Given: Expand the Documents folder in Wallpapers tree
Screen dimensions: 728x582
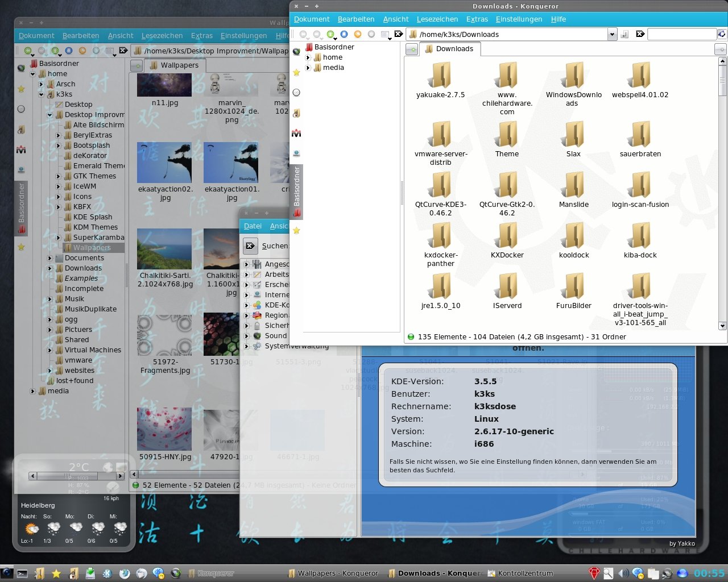Looking at the screenshot, I should click(x=49, y=258).
